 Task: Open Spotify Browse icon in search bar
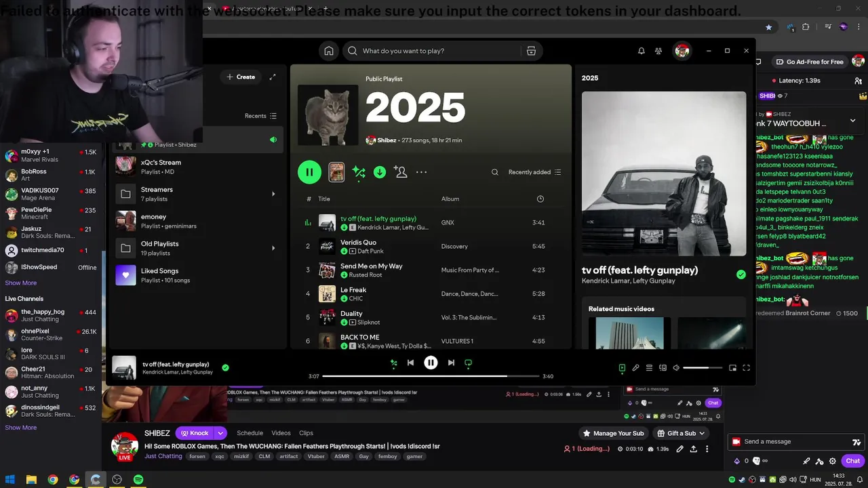tap(531, 51)
